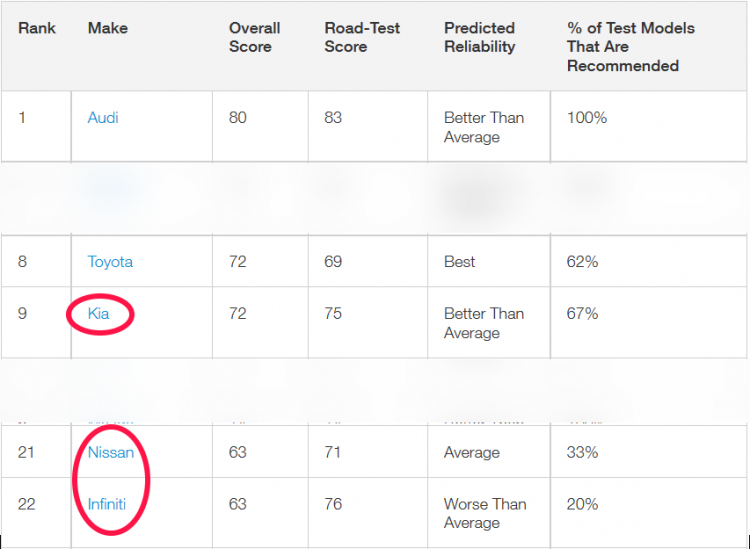Click the Road-Test Score column header

coord(362,37)
